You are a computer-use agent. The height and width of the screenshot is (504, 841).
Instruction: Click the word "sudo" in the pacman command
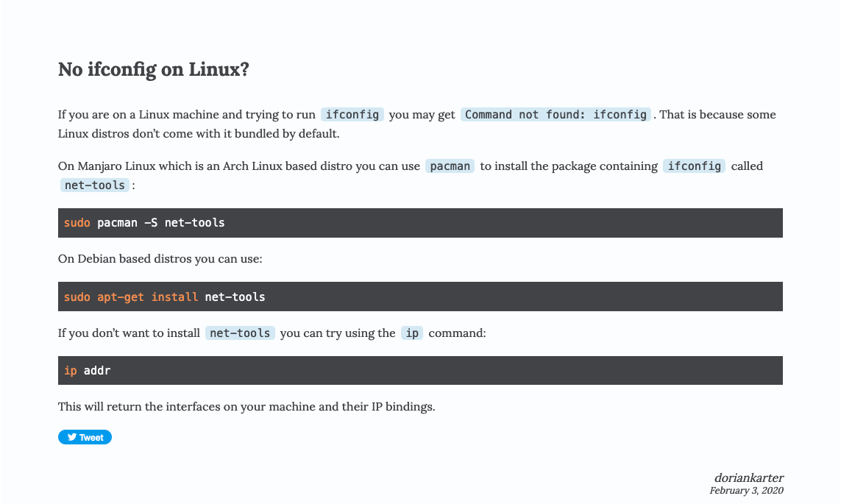click(77, 222)
